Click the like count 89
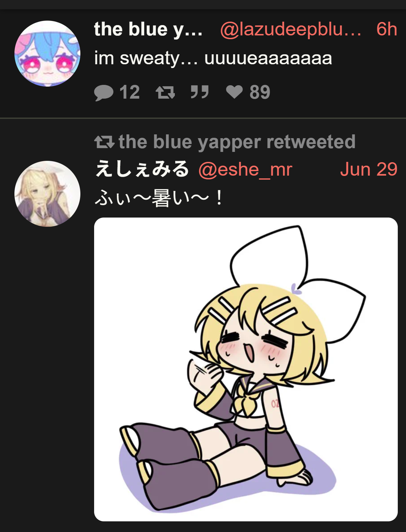Viewport: 406px width, 532px height. coord(260,92)
